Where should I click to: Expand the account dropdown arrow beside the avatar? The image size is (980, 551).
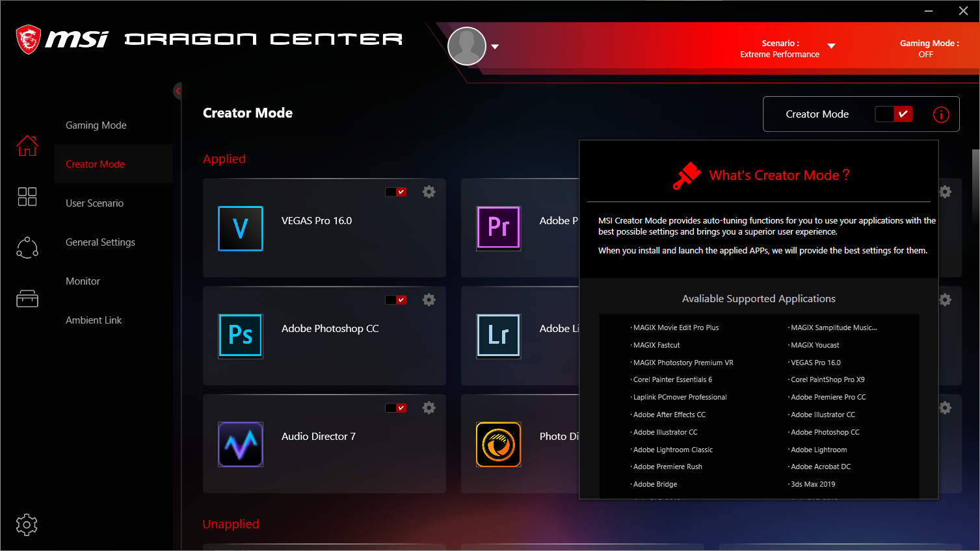click(x=495, y=47)
